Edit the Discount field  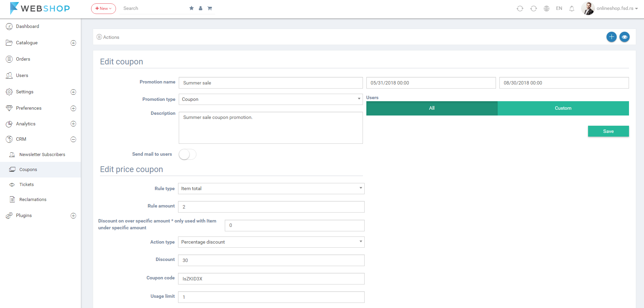tap(271, 260)
